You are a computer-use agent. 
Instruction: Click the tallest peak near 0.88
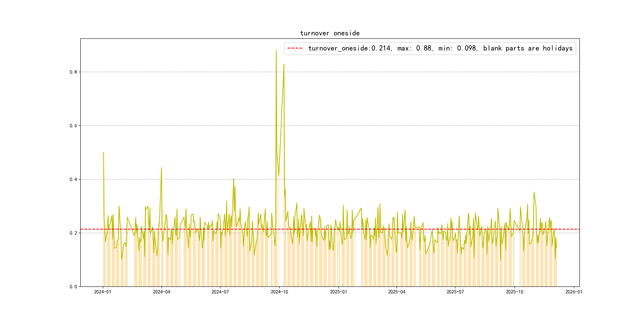tap(276, 51)
